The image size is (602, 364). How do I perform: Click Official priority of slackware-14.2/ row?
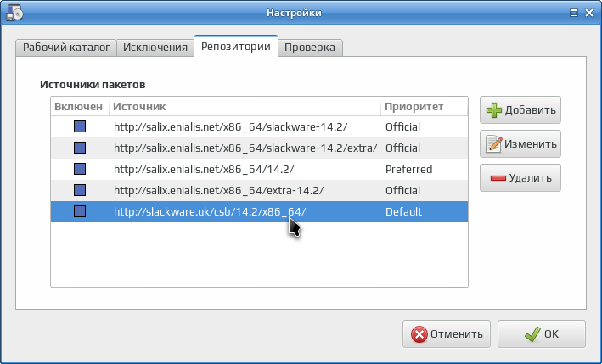pos(402,127)
